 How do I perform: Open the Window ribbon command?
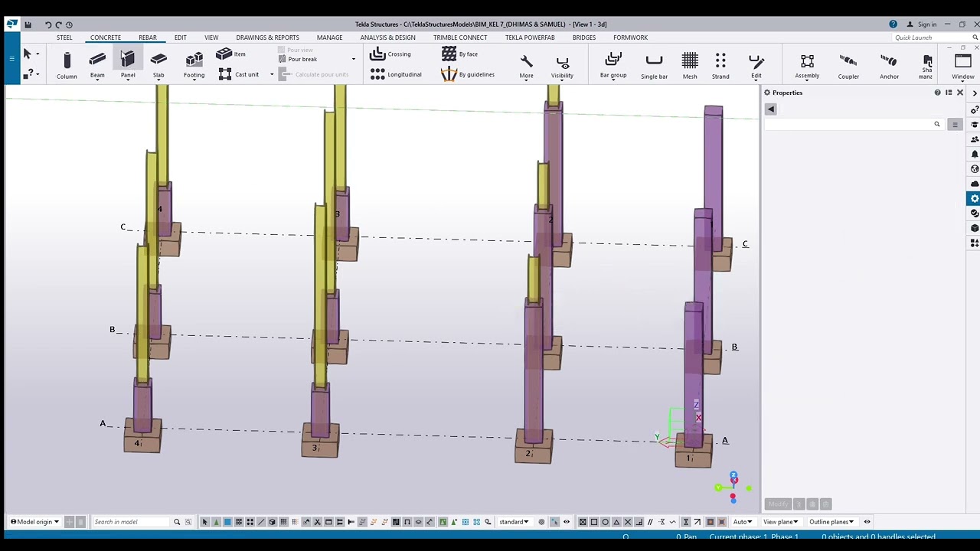coord(963,66)
